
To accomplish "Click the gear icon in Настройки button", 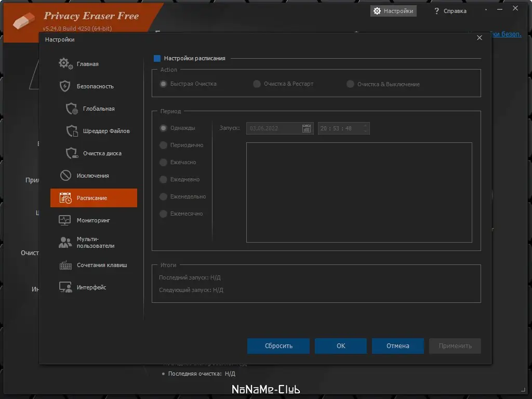I will [x=377, y=11].
